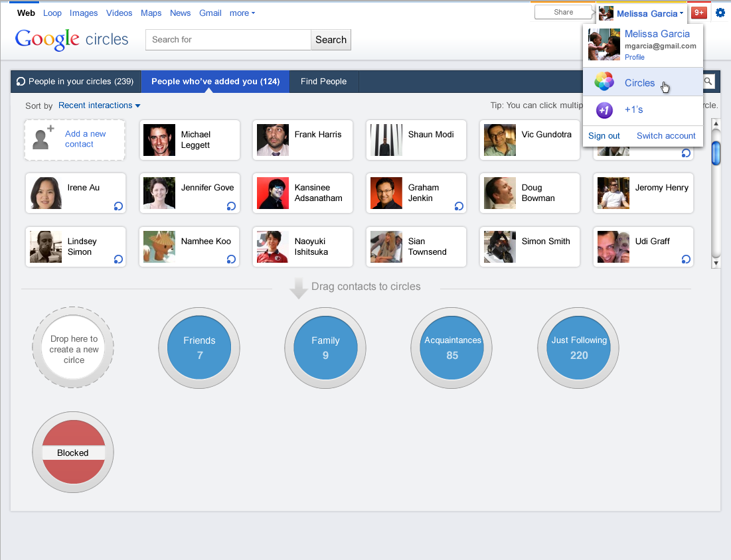Click the purple +1 icon
The height and width of the screenshot is (560, 731).
point(604,110)
